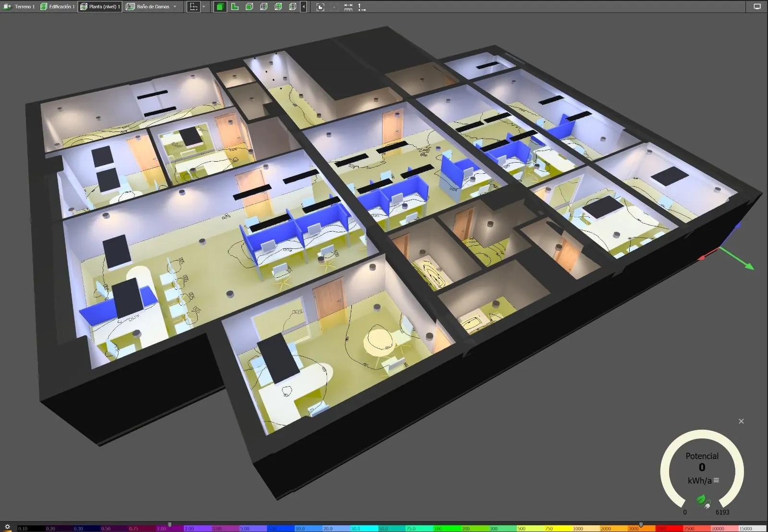Click the 6193 maximum value of the gauge
The width and height of the screenshot is (768, 532).
tap(722, 512)
